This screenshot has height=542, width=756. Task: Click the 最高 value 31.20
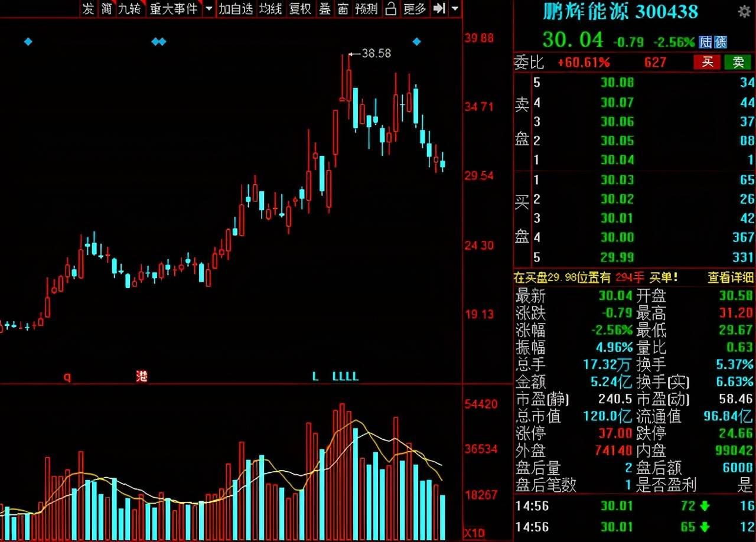pos(736,313)
